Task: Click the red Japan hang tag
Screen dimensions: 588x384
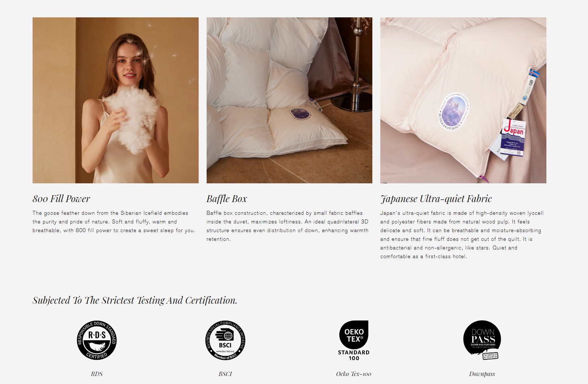Action: tap(514, 138)
